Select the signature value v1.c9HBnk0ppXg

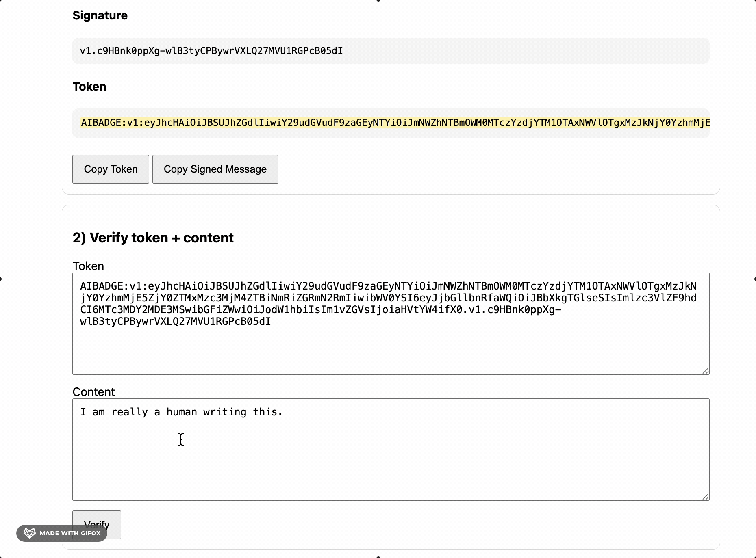coord(211,51)
